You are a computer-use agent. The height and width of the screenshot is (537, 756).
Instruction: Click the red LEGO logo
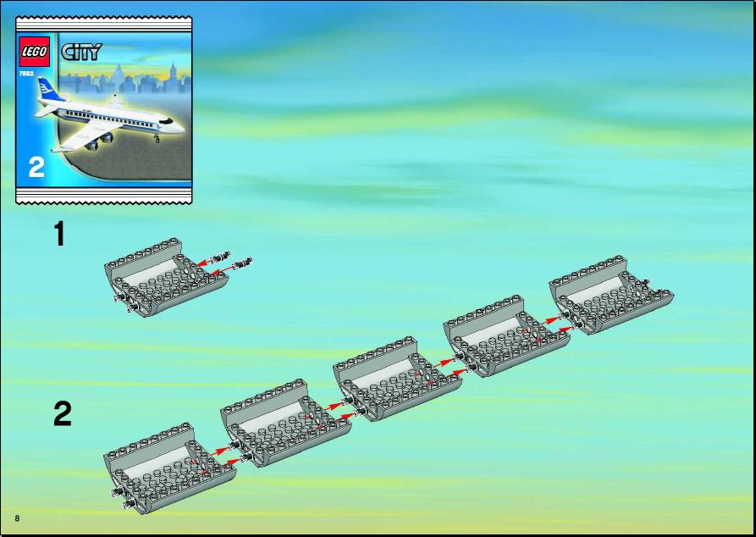tap(34, 52)
